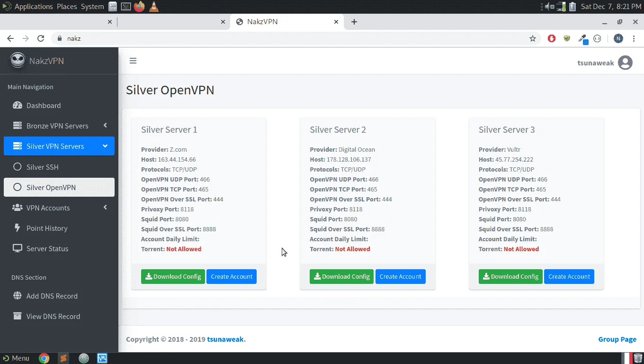
Task: Create account on Silver Server 1
Action: coord(232,276)
